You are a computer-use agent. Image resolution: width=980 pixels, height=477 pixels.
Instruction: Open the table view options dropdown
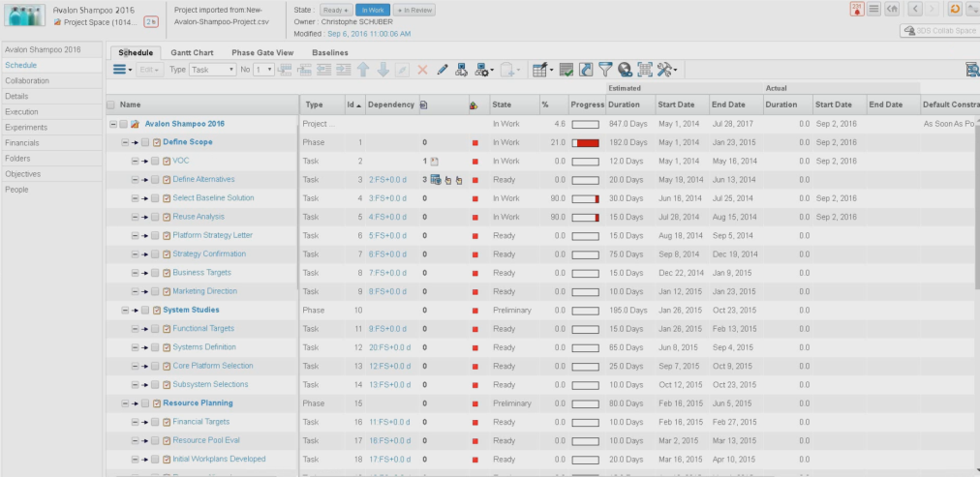542,70
